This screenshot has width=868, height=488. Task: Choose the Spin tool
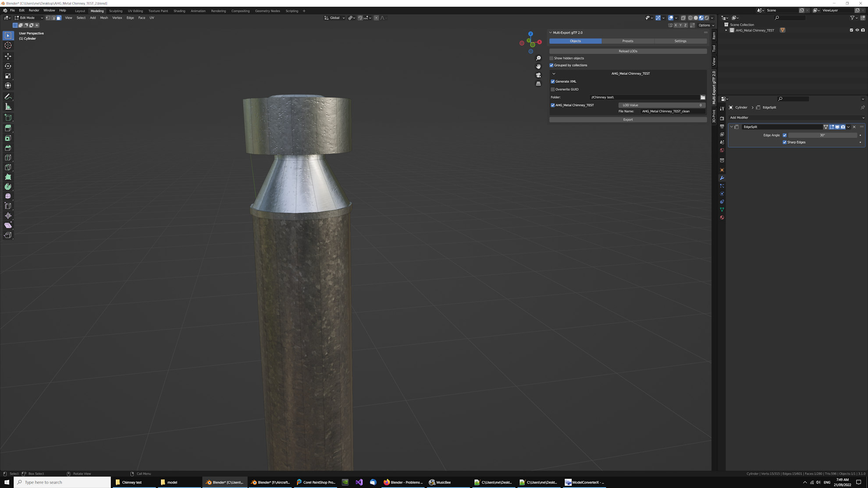click(x=8, y=187)
